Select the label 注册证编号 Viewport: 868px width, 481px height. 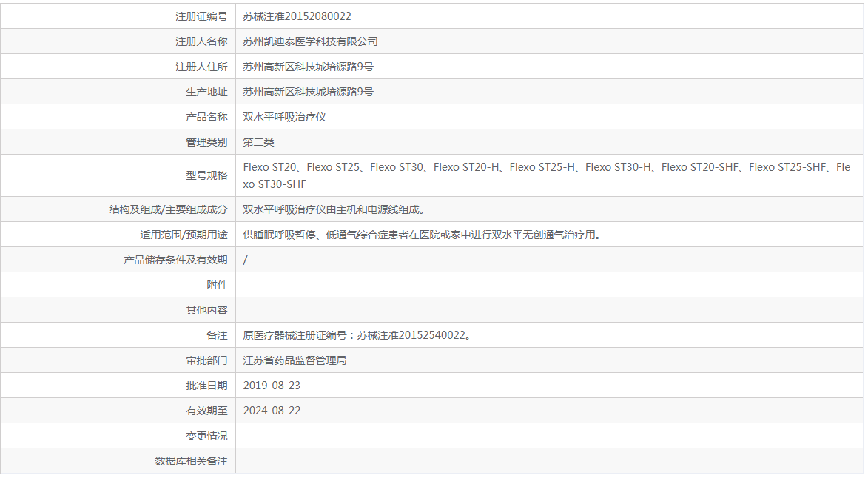tap(201, 16)
